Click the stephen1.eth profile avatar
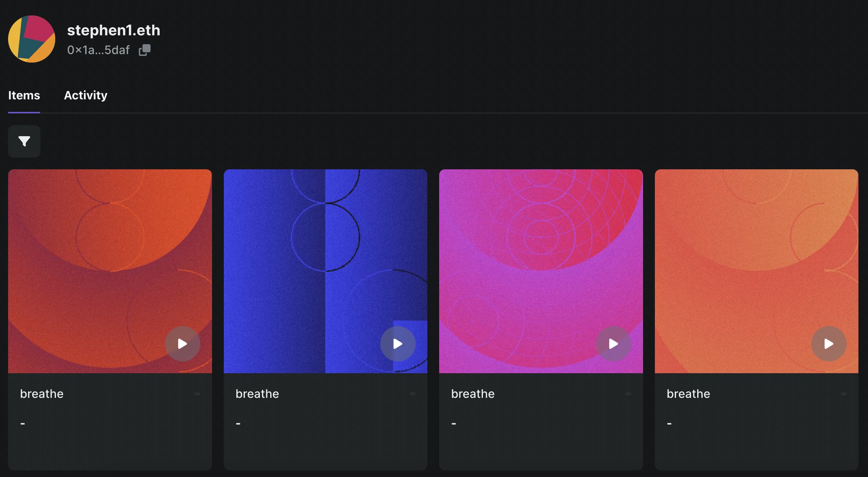The image size is (868, 477). pyautogui.click(x=32, y=39)
